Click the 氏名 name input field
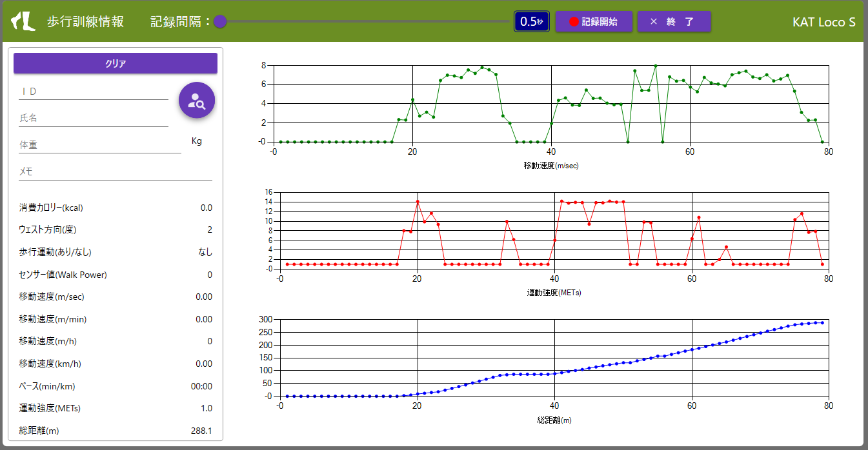The height and width of the screenshot is (450, 868). coord(94,119)
